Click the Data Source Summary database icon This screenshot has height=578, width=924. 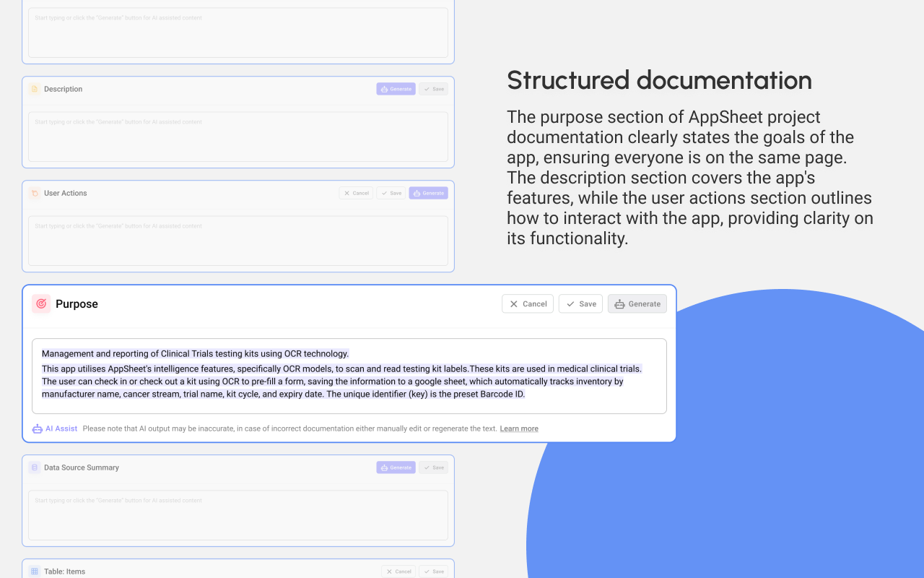(x=35, y=467)
